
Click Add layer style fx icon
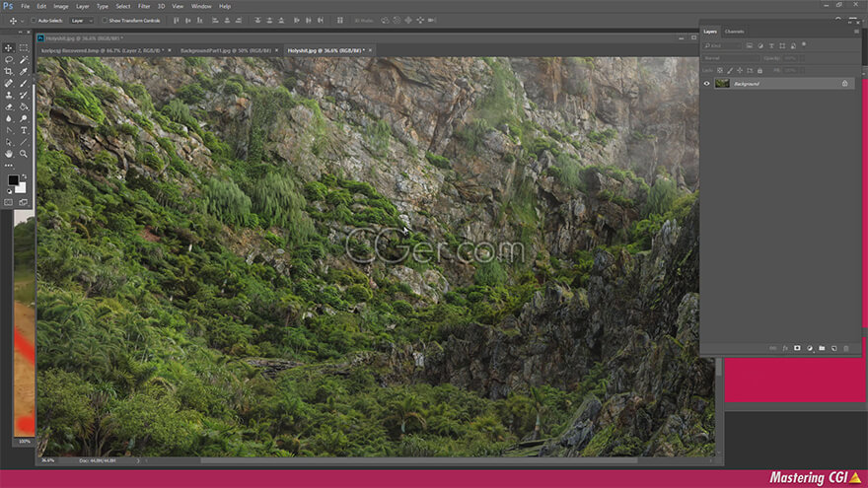click(x=785, y=348)
